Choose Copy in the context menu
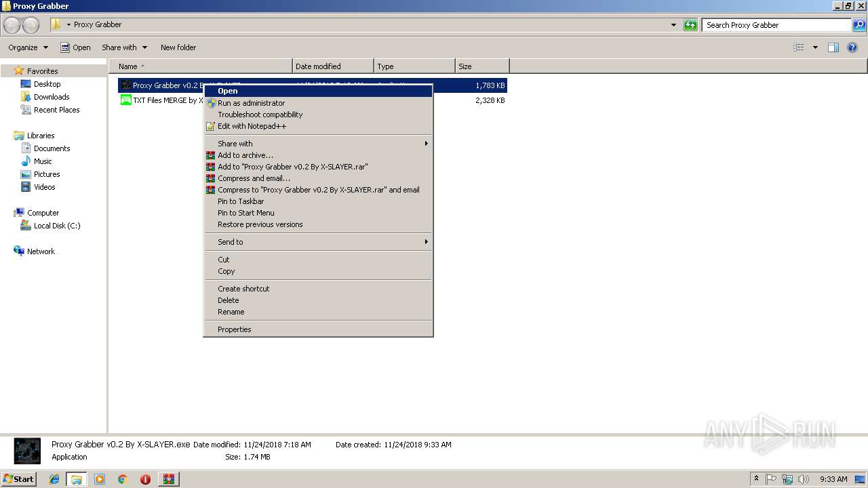Viewport: 868px width, 488px height. 318,271
